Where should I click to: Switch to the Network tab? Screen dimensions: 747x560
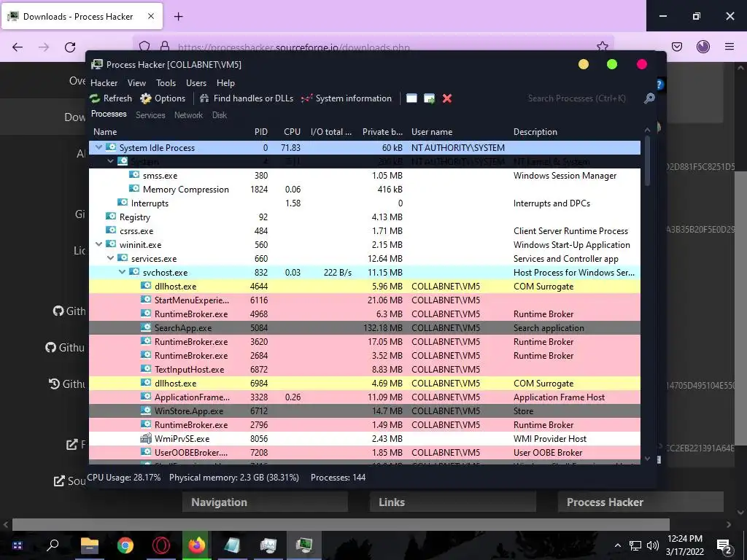(x=188, y=114)
